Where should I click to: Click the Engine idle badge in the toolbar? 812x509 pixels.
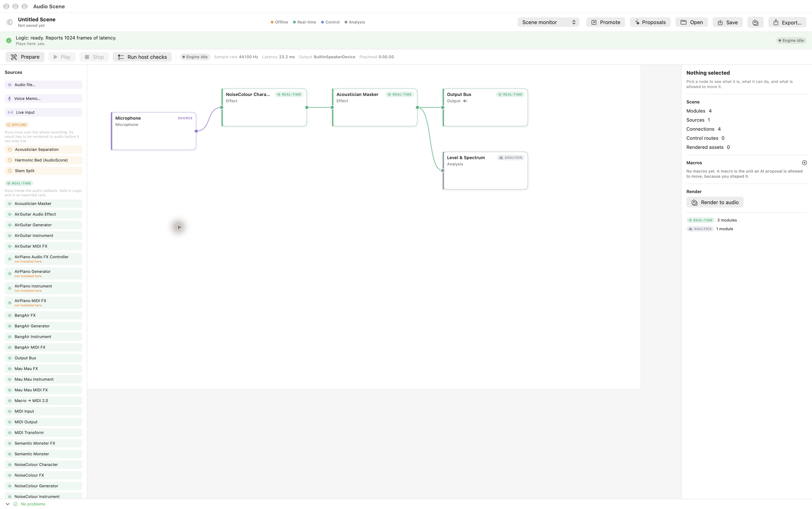coord(195,57)
